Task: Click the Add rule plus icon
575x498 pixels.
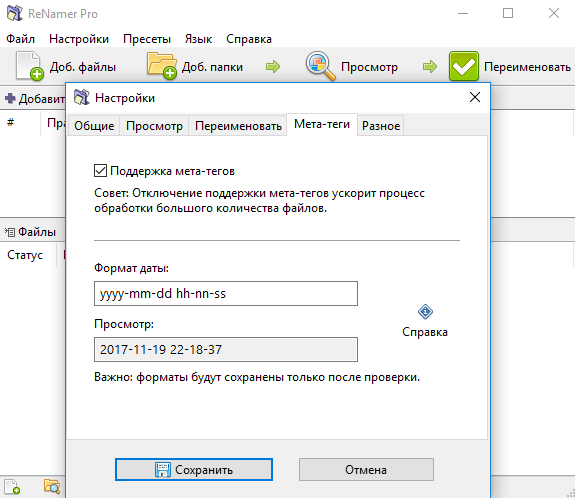Action: tap(10, 98)
